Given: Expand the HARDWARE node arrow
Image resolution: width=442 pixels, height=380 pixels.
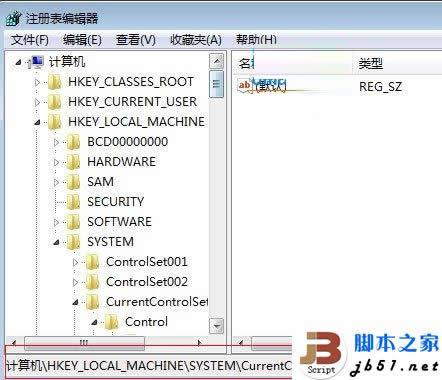Looking at the screenshot, I should point(56,162).
